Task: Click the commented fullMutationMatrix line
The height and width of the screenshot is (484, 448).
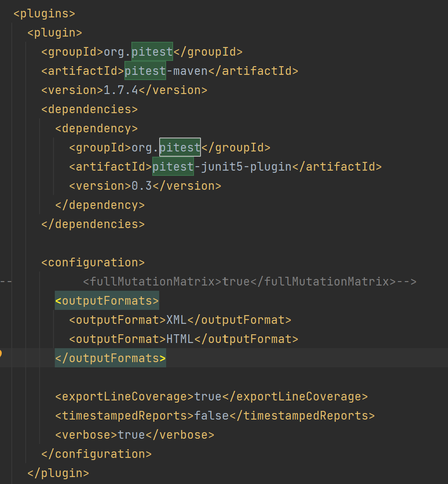Action: click(250, 282)
